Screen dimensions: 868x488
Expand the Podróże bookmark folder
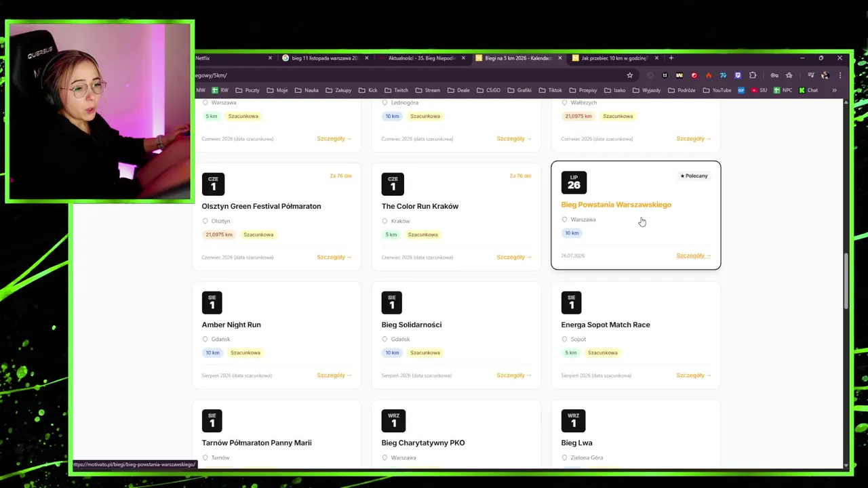coord(682,90)
